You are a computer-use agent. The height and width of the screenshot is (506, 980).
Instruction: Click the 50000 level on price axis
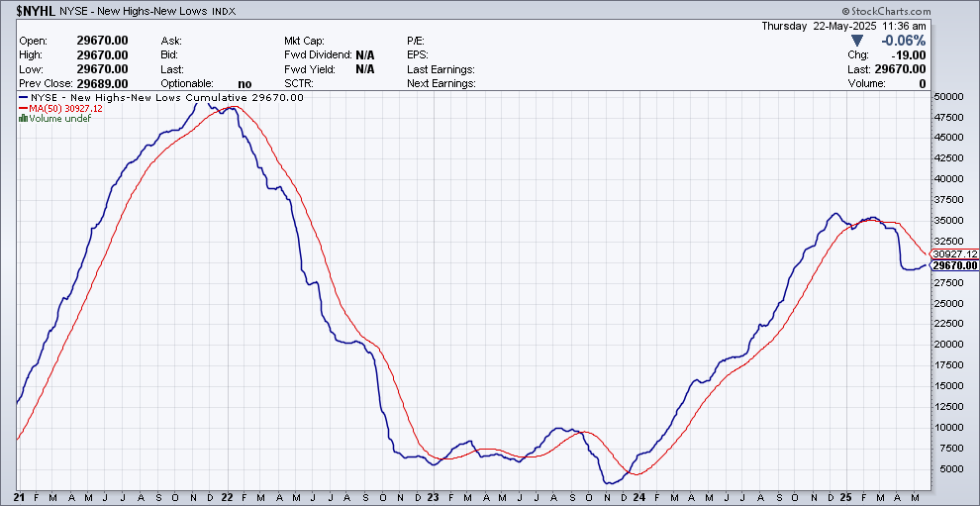click(x=948, y=97)
